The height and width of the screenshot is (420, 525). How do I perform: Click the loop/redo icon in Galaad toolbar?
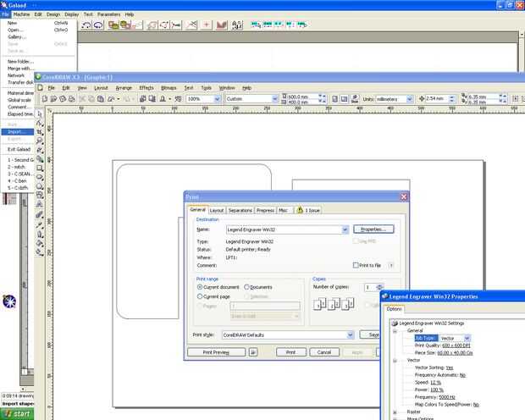click(x=98, y=25)
